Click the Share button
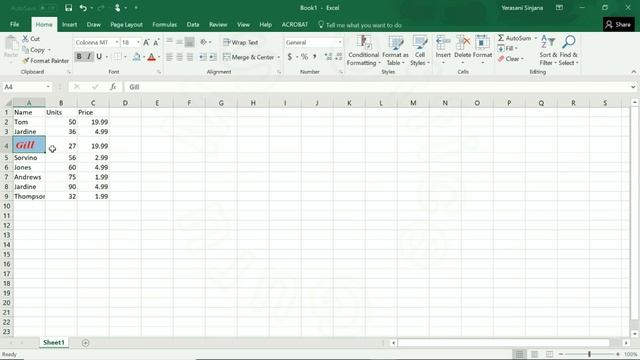The image size is (640, 360). 618,24
